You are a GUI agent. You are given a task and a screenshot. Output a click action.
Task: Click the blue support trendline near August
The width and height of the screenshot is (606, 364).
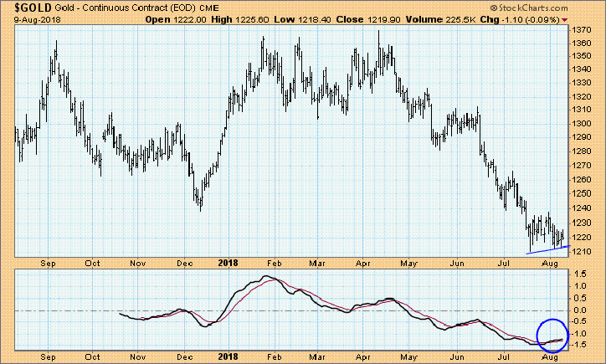pos(547,249)
